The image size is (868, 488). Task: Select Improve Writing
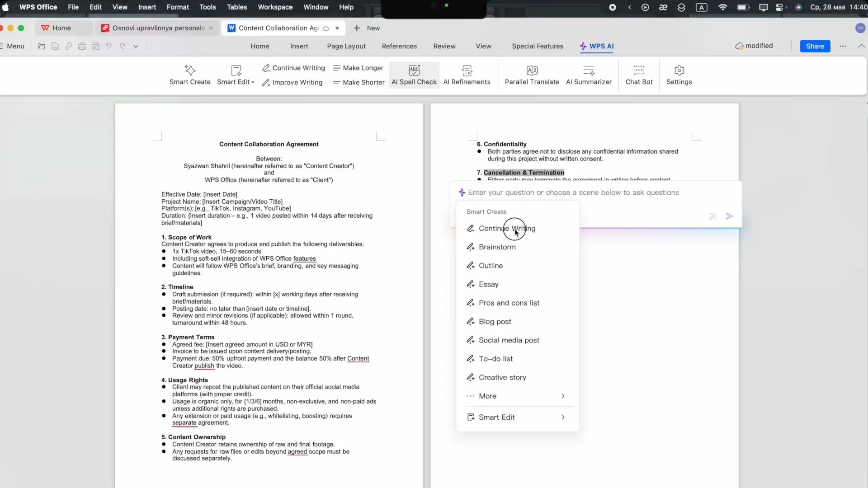tap(292, 82)
